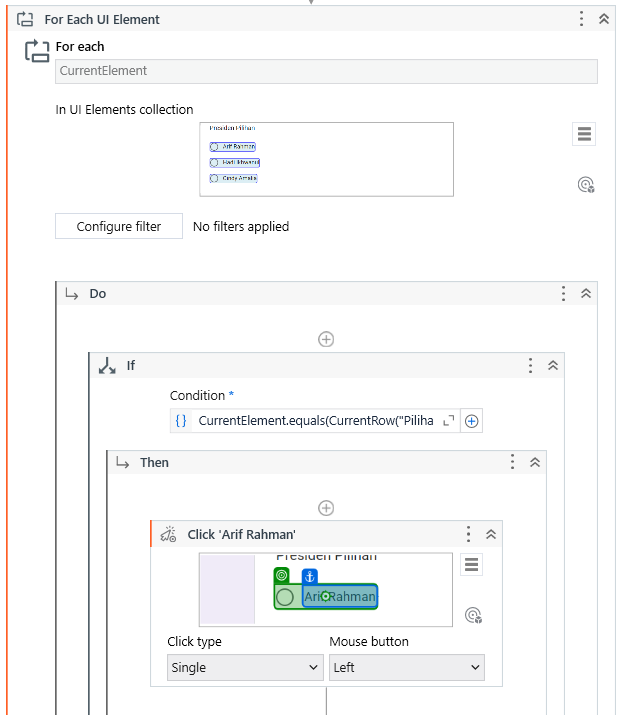The width and height of the screenshot is (631, 715).
Task: Collapse the Do sequence container
Action: point(586,294)
